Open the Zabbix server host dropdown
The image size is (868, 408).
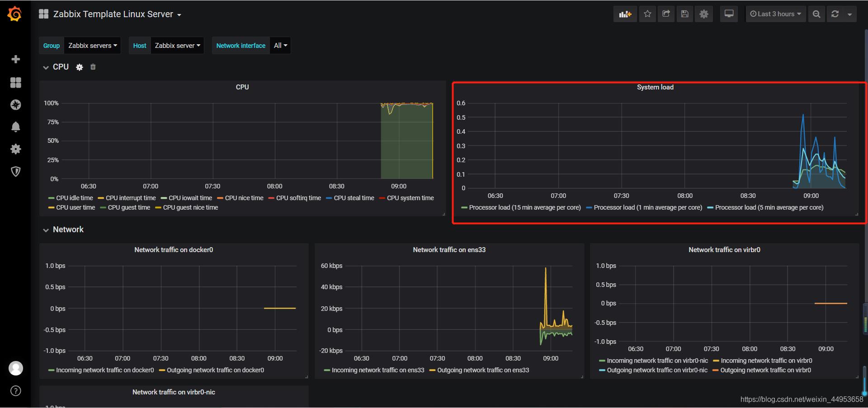coord(177,46)
